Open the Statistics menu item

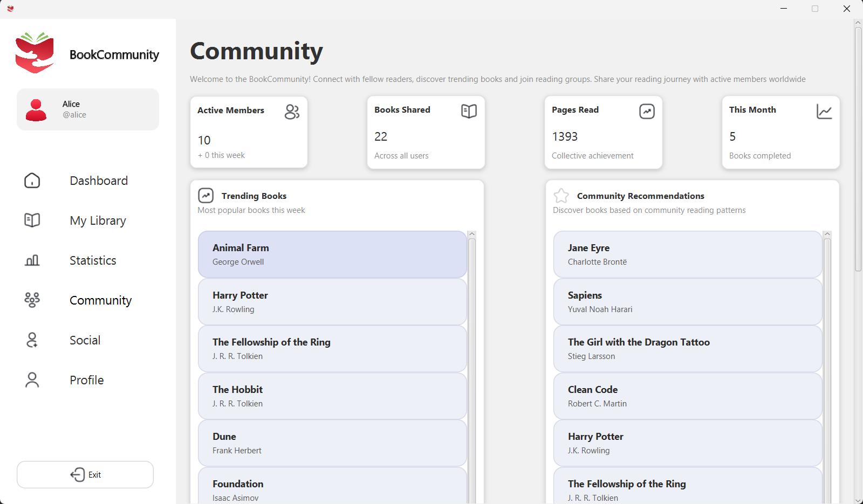(x=93, y=260)
